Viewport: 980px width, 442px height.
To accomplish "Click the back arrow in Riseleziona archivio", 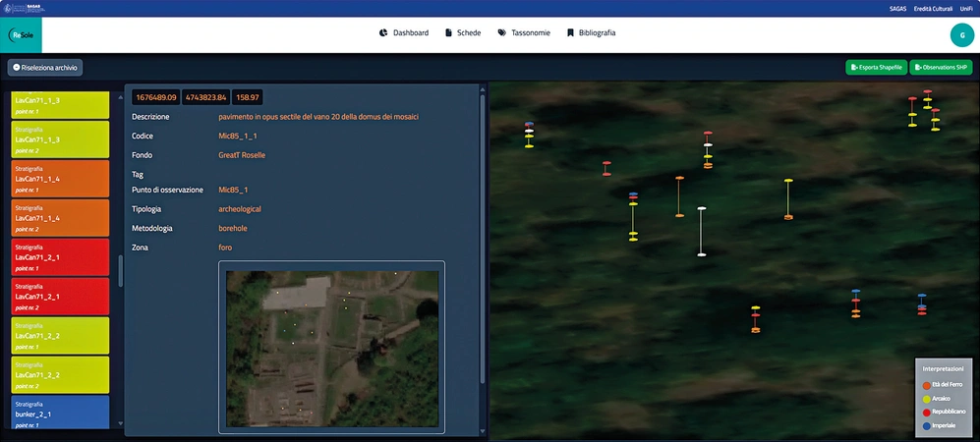I will 17,68.
